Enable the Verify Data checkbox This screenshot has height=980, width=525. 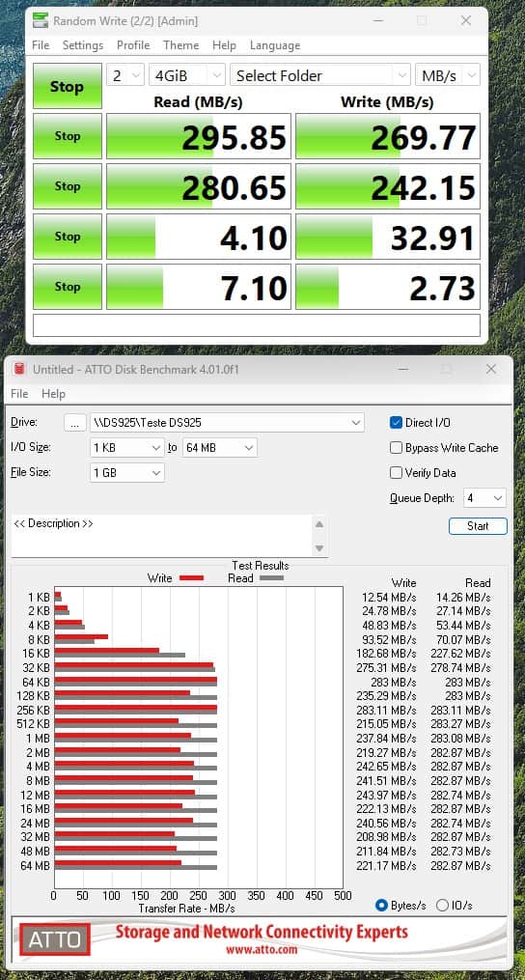point(396,472)
